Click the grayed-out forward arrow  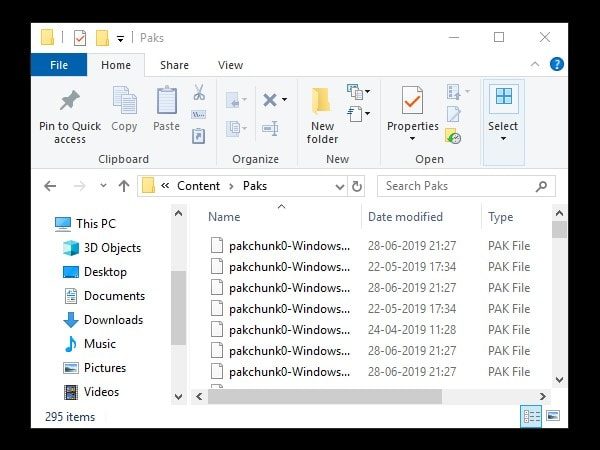pos(80,186)
